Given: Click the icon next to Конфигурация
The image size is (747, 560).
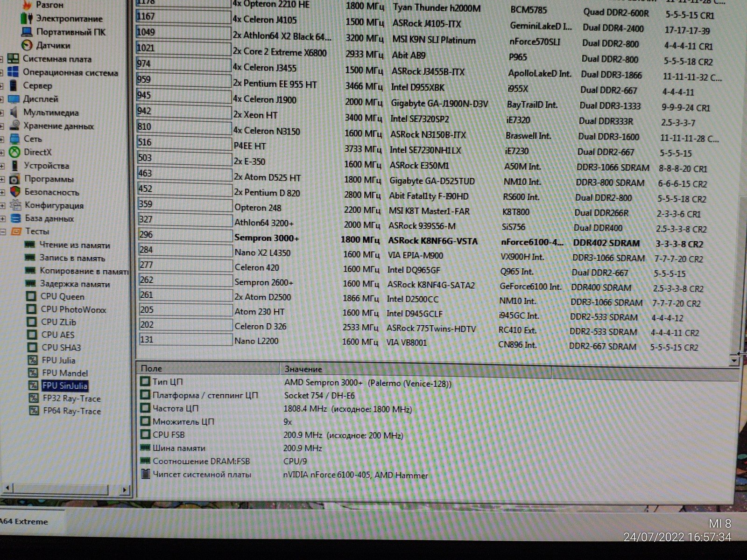Looking at the screenshot, I should pyautogui.click(x=16, y=205).
